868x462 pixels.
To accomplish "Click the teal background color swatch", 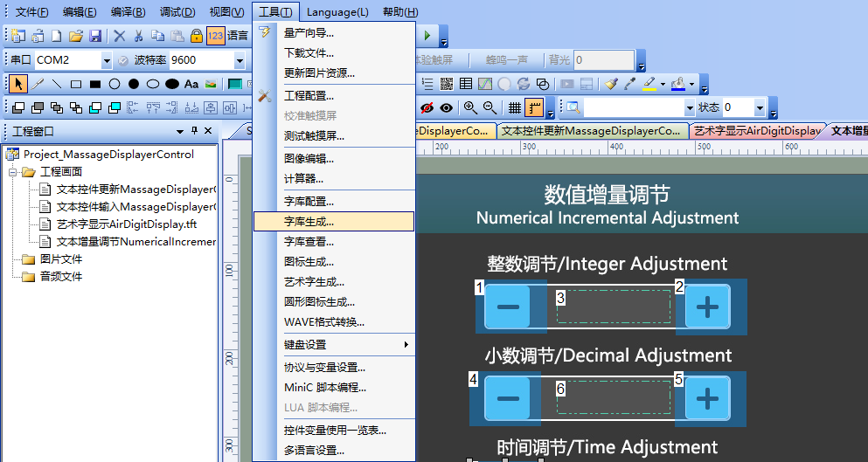I will 235,84.
